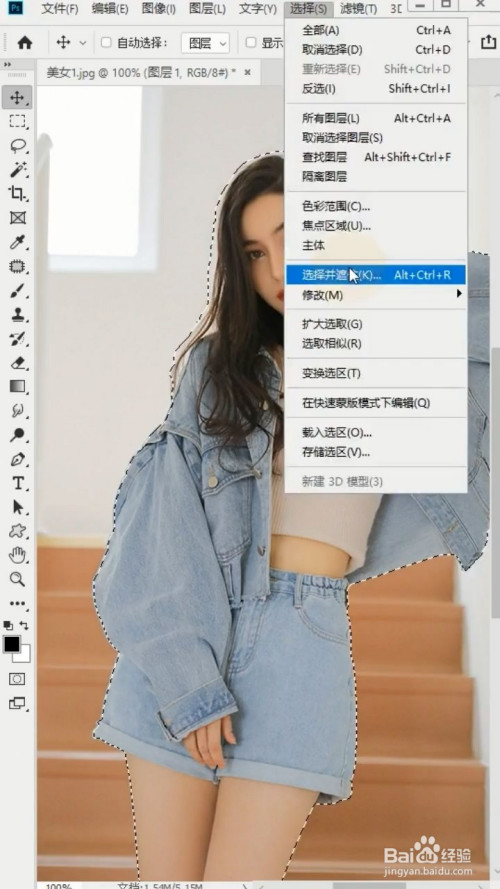Viewport: 500px width, 889px height.
Task: Choose 选择并遮住(K)... menu item
Action: pyautogui.click(x=375, y=275)
